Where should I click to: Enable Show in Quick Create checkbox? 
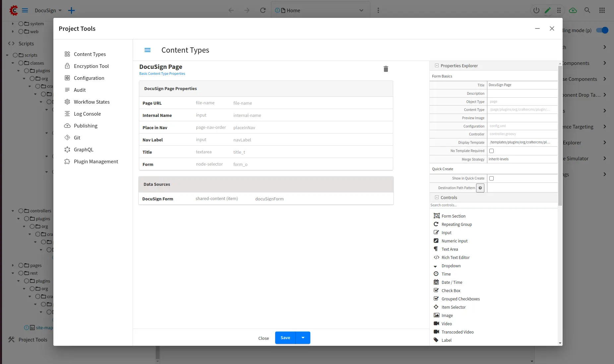[x=491, y=178]
